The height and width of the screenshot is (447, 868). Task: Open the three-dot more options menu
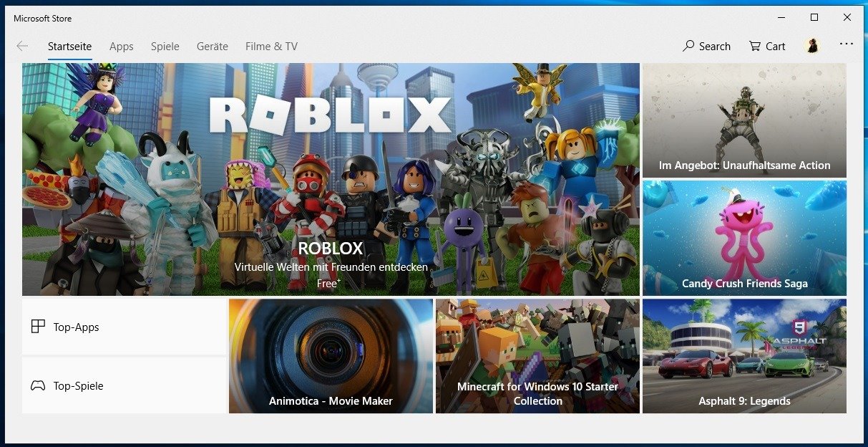[847, 44]
